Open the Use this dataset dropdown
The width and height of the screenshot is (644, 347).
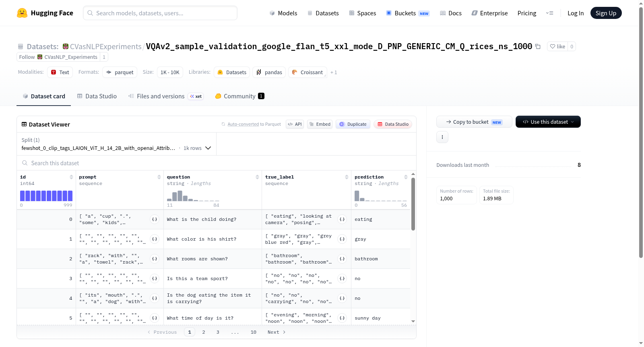pos(548,122)
